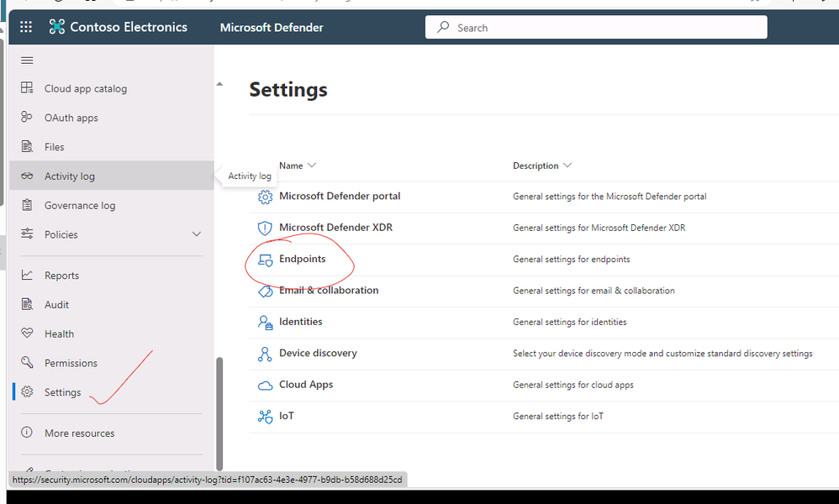Navigate to Permissions page

point(71,363)
